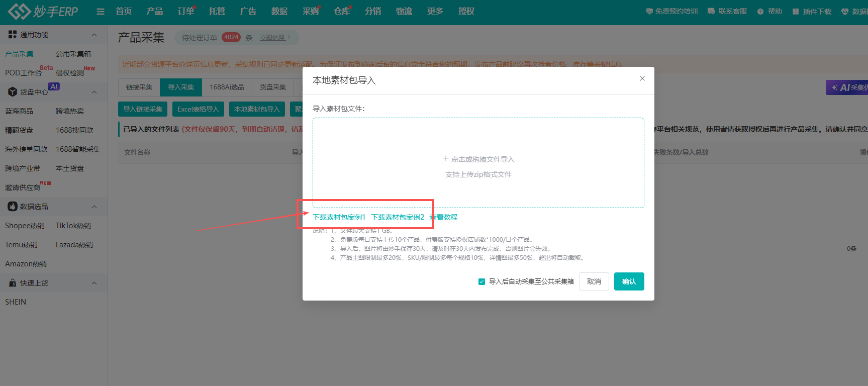Open the 订单 top menu
Screen dimensions: 868x386
pos(185,11)
